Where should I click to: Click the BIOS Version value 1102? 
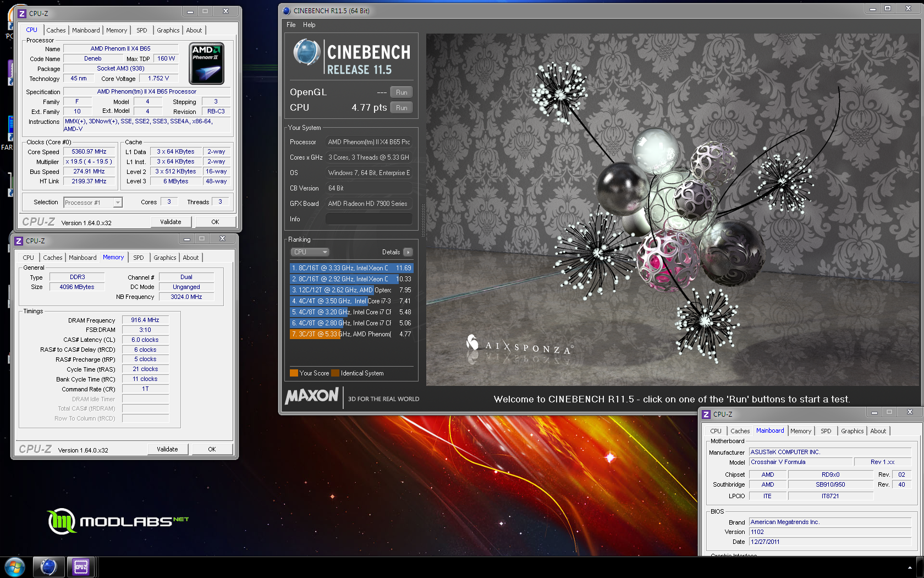(x=830, y=532)
